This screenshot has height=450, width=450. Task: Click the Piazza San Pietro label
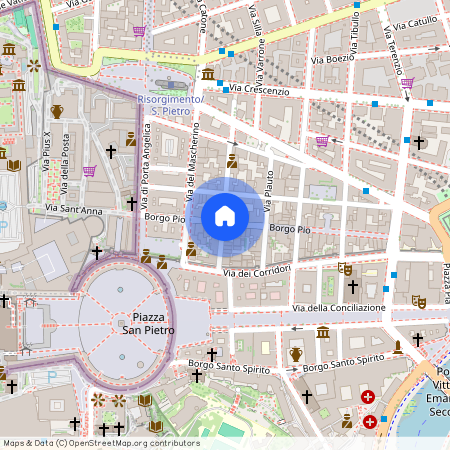point(148,323)
